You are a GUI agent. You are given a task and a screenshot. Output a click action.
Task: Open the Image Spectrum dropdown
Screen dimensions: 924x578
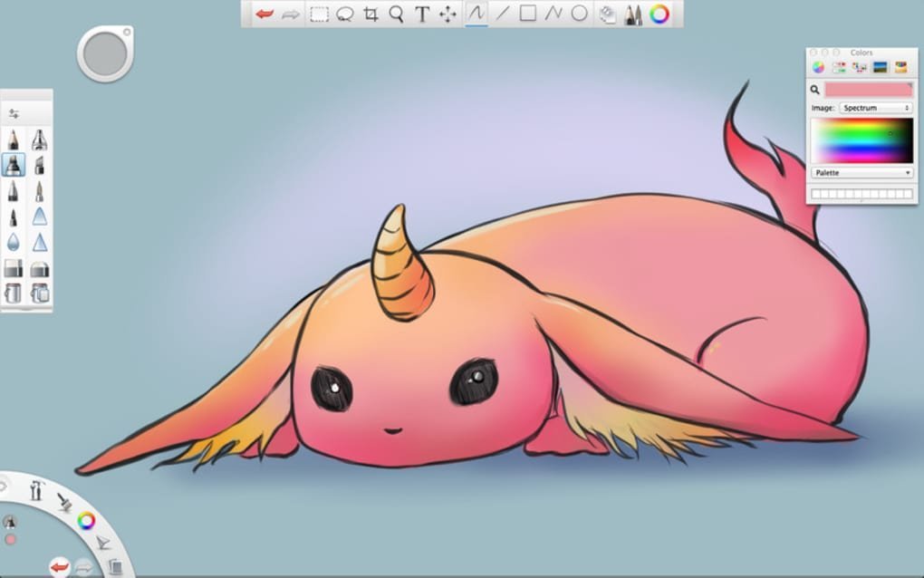coord(875,108)
